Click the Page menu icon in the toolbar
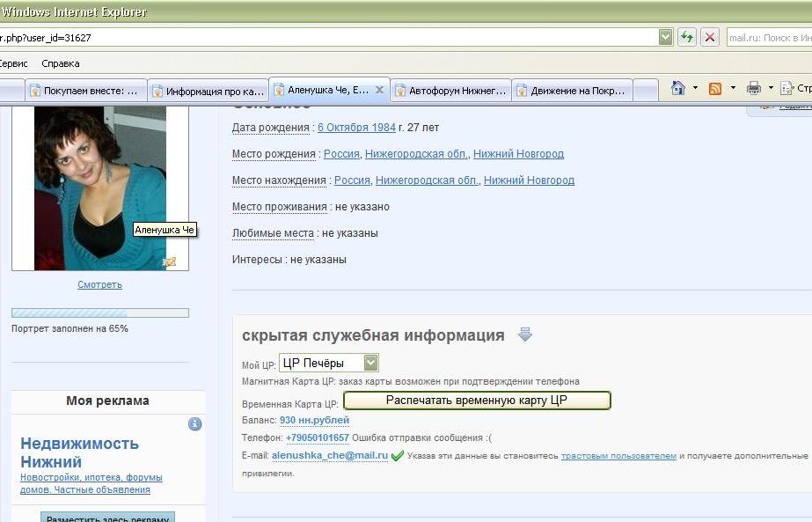This screenshot has width=812, height=522. click(786, 89)
